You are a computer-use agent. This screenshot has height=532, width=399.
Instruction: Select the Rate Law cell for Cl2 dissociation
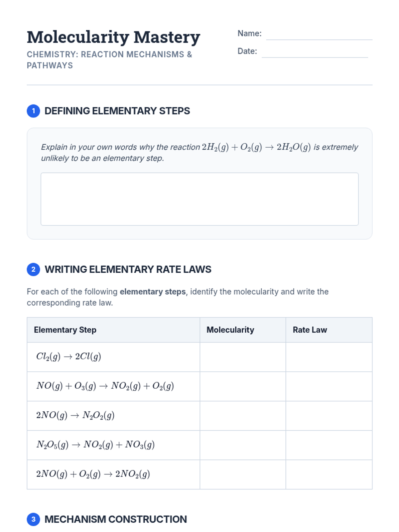point(329,357)
